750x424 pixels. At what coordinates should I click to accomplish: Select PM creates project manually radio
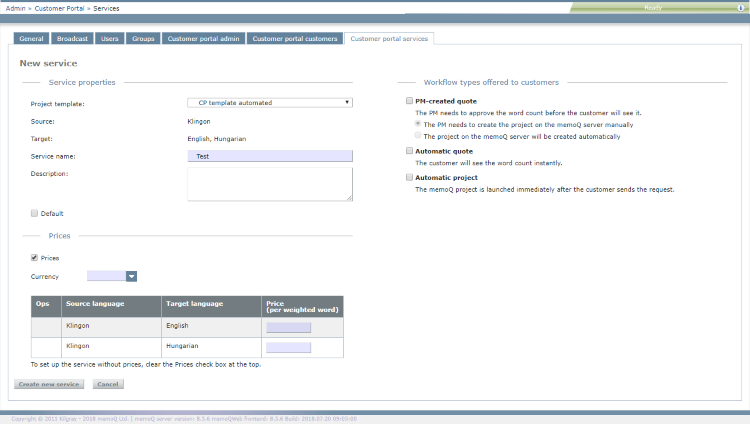click(418, 124)
